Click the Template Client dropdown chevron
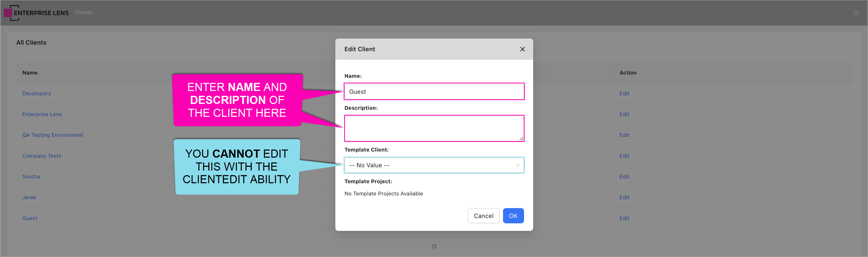Screen dimensions: 868x257 pos(517,165)
